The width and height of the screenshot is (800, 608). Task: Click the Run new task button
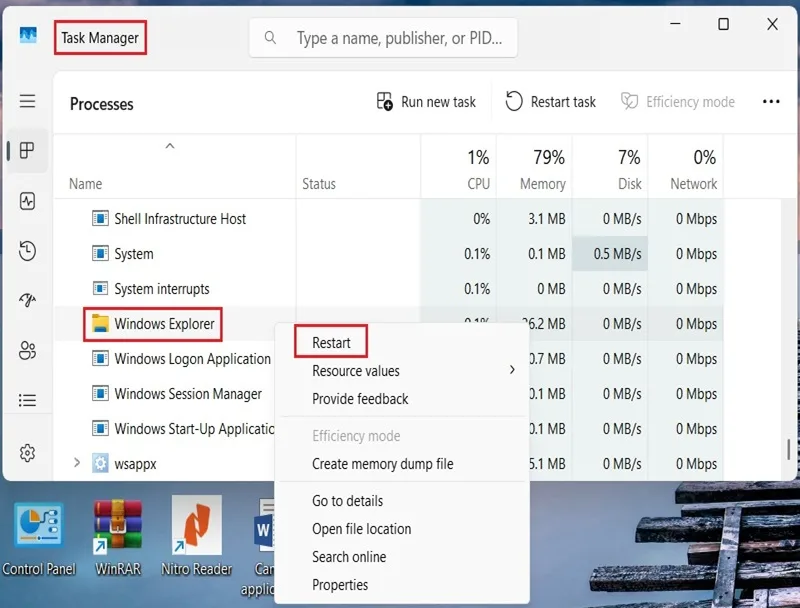click(x=426, y=102)
